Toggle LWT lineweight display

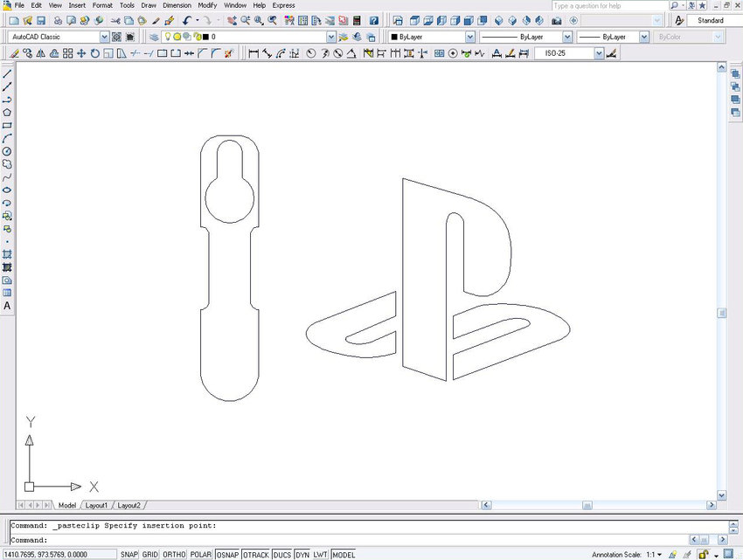320,554
